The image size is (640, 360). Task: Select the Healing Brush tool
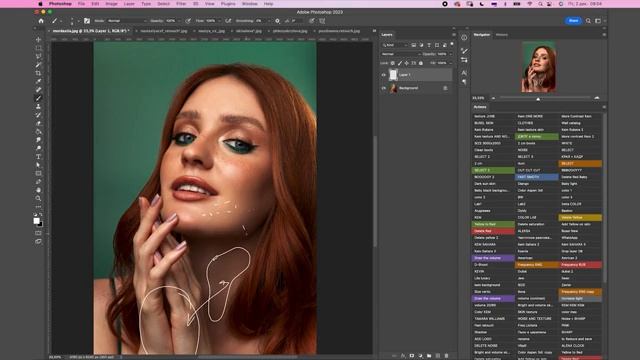38,90
